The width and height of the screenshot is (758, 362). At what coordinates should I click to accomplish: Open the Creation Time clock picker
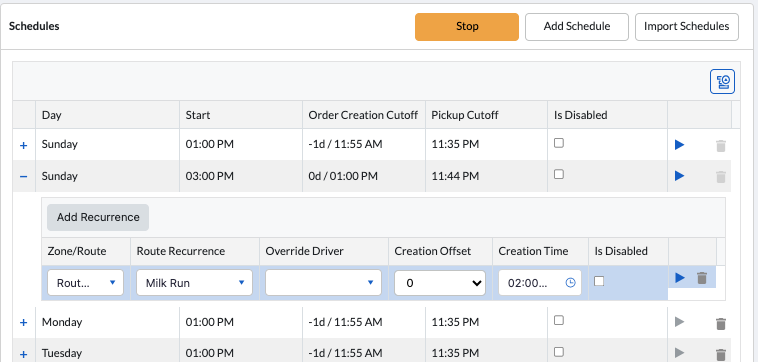570,283
